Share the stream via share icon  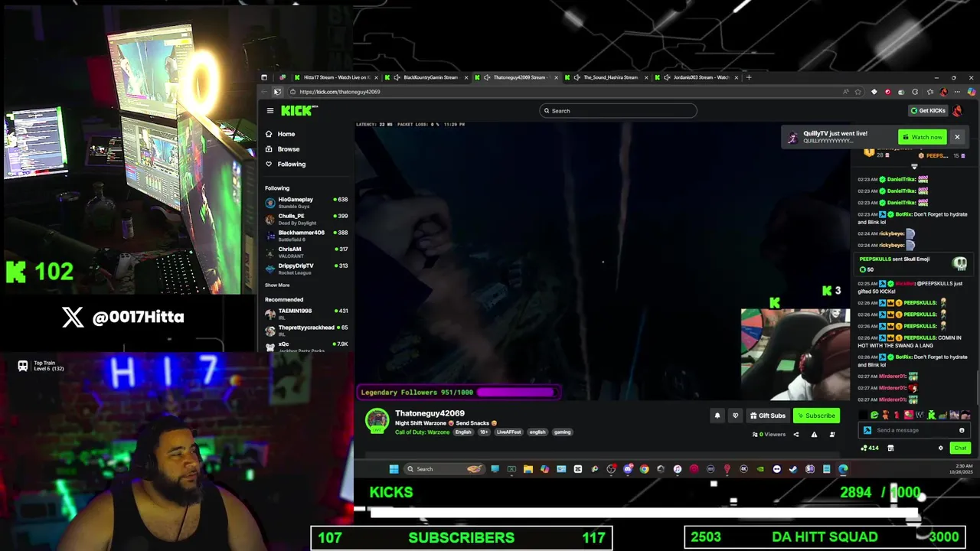pyautogui.click(x=795, y=435)
